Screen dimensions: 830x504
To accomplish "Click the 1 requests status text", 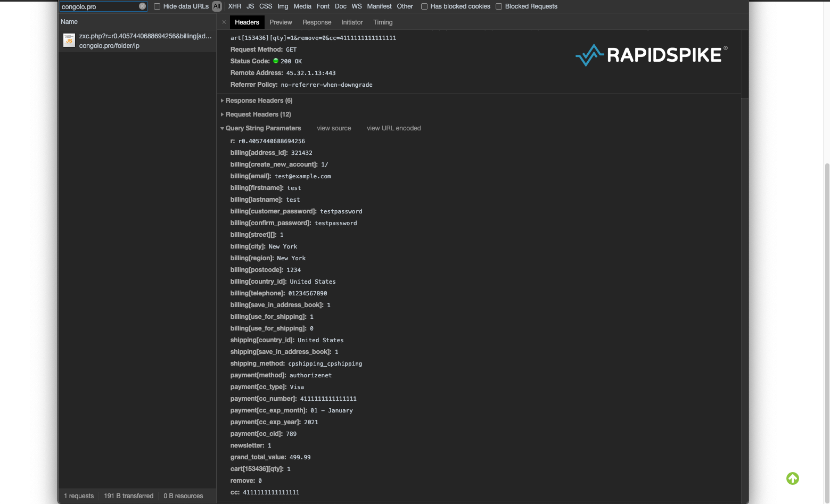I will click(x=79, y=496).
